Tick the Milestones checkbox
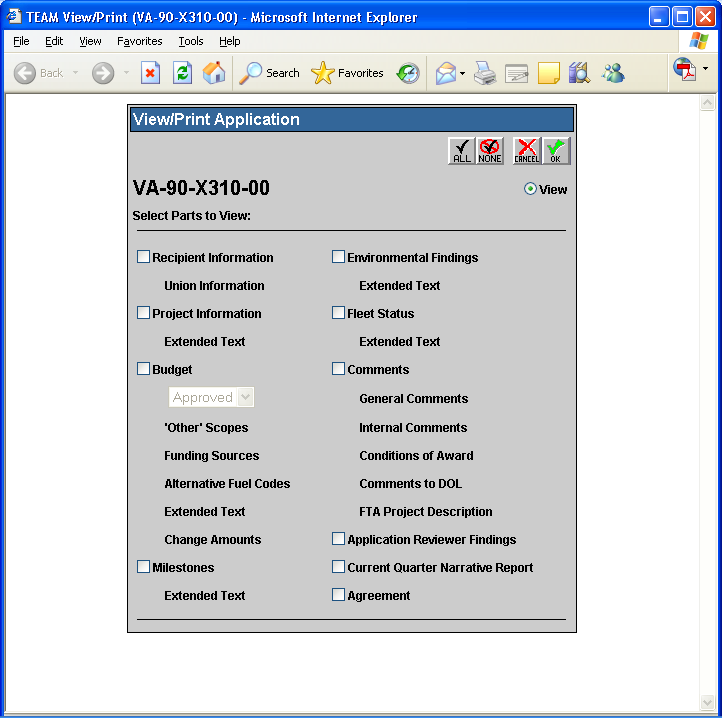Image resolution: width=722 pixels, height=718 pixels. (143, 566)
